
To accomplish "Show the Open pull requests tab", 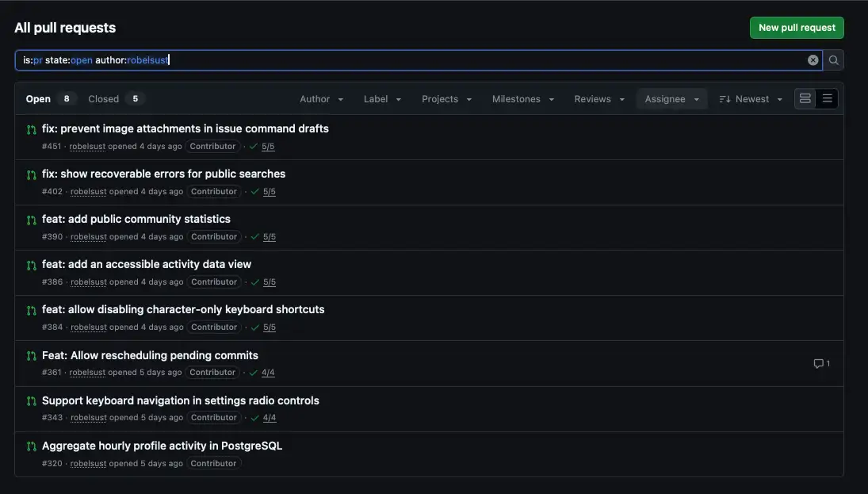I will 50,98.
